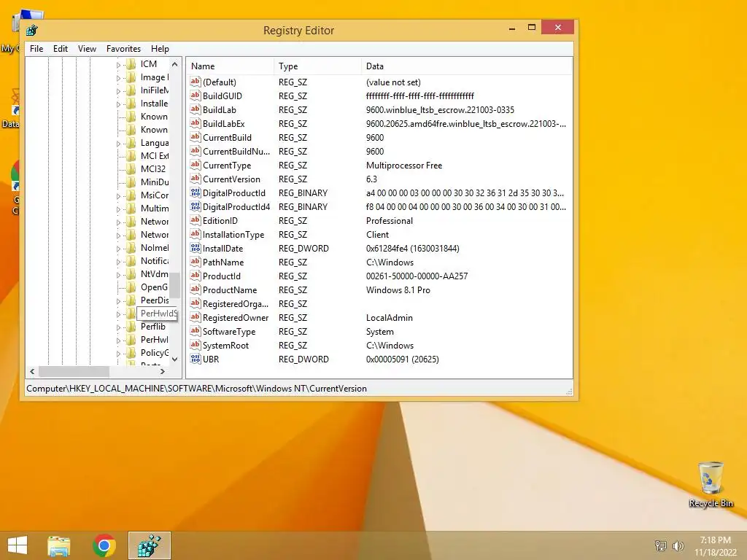Click the volume speaker tray icon
The width and height of the screenshot is (747, 560).
678,545
